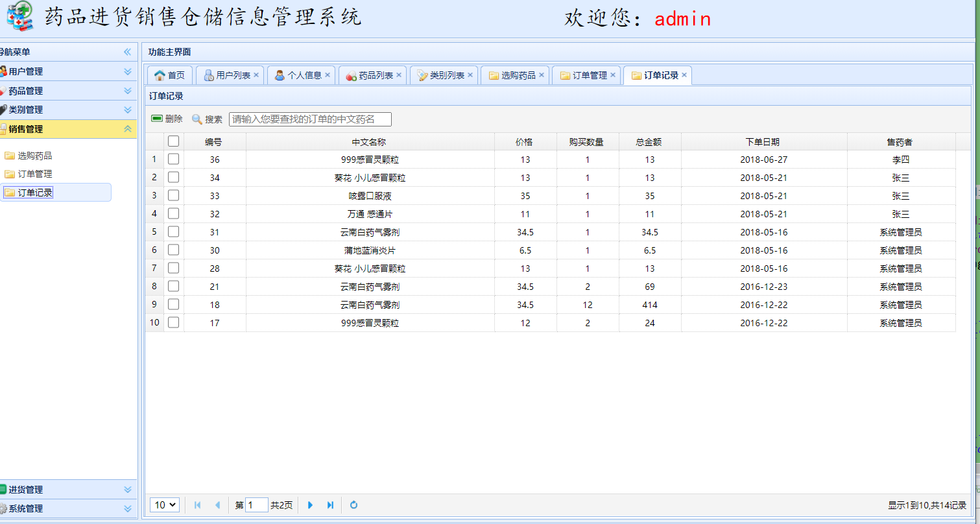Collapse the navigation menu with the « arrow

pos(128,52)
